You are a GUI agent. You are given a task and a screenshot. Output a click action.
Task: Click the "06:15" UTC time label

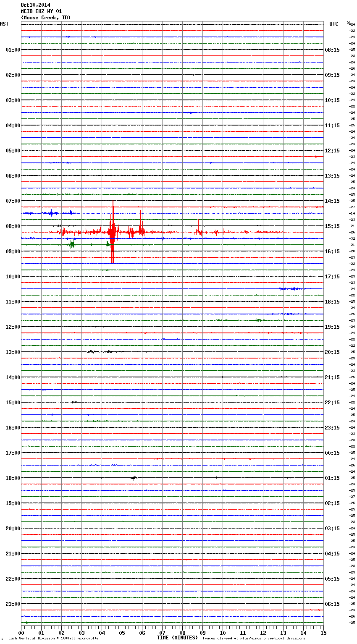pyautogui.click(x=332, y=604)
